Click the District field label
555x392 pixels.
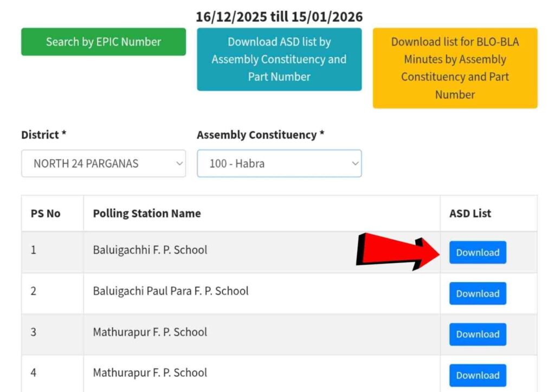[x=43, y=135]
